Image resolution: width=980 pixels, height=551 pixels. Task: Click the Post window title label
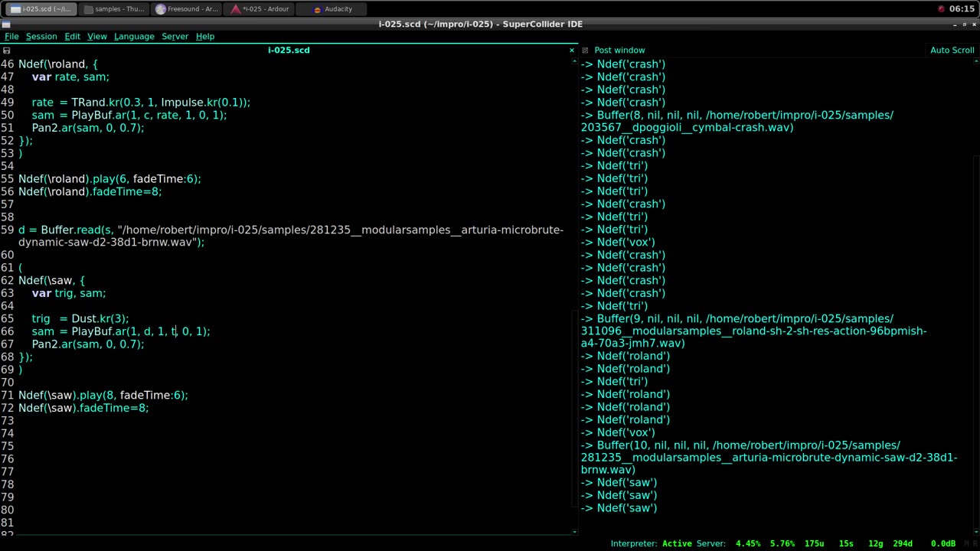tap(619, 50)
